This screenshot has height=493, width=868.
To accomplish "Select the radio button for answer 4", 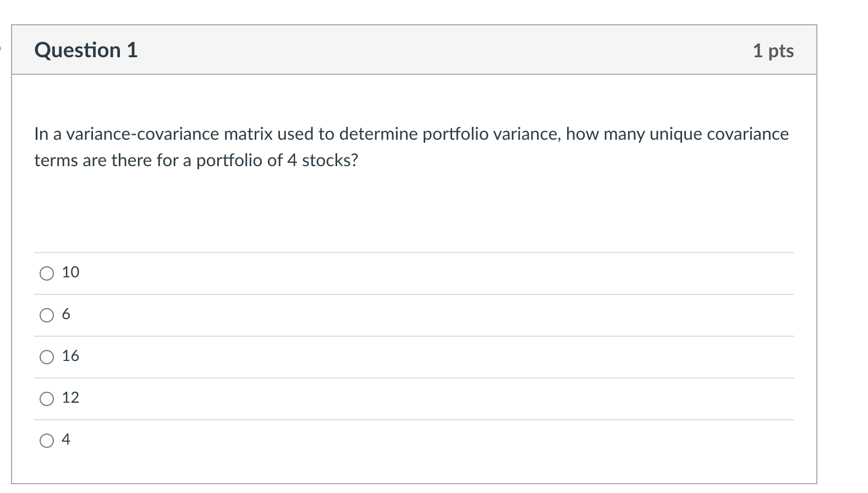I will pyautogui.click(x=47, y=441).
